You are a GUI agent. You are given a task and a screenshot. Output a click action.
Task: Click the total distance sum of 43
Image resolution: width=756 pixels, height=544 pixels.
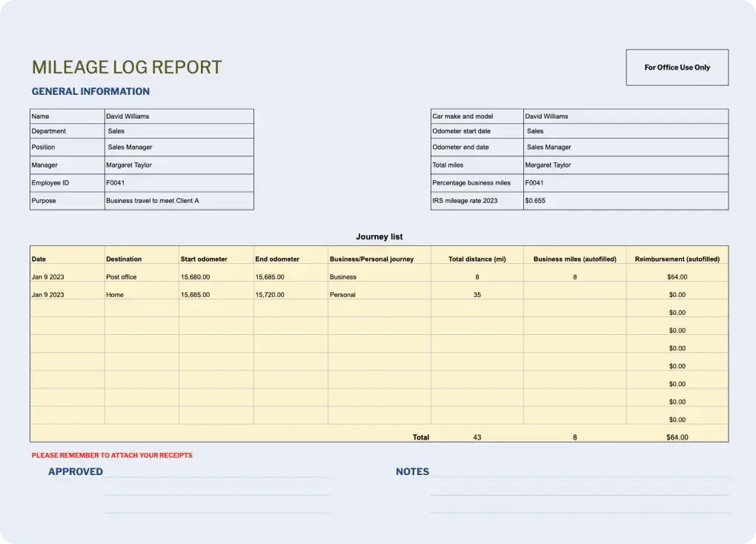[477, 437]
